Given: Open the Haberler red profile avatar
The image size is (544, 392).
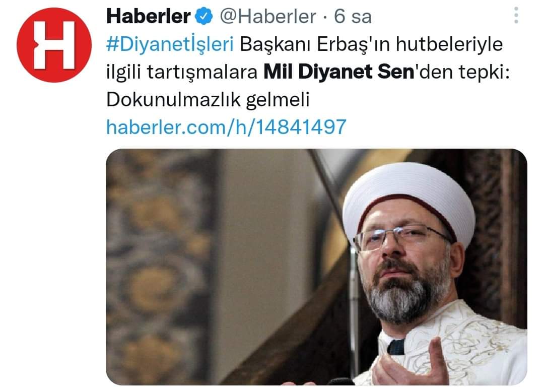Looking at the screenshot, I should click(x=54, y=45).
